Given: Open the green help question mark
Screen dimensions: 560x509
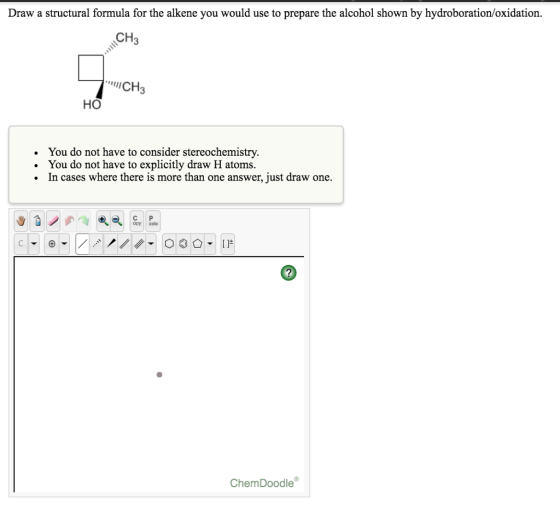Looking at the screenshot, I should point(289,273).
